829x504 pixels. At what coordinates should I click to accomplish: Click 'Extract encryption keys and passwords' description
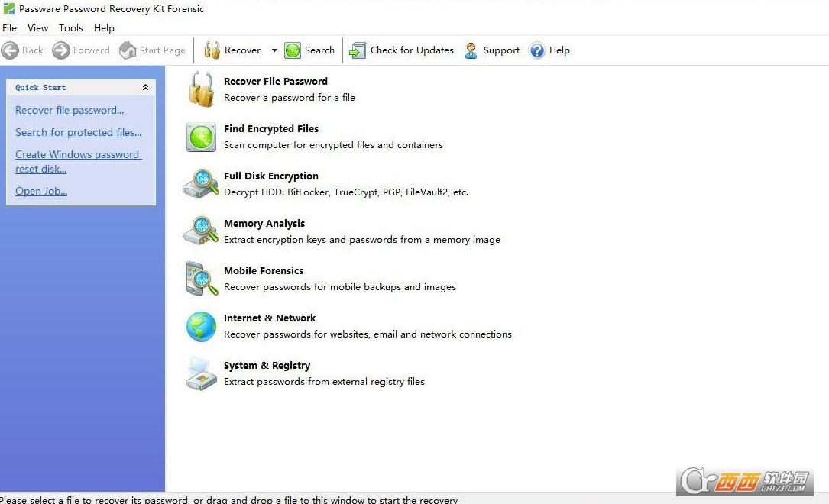pos(362,240)
